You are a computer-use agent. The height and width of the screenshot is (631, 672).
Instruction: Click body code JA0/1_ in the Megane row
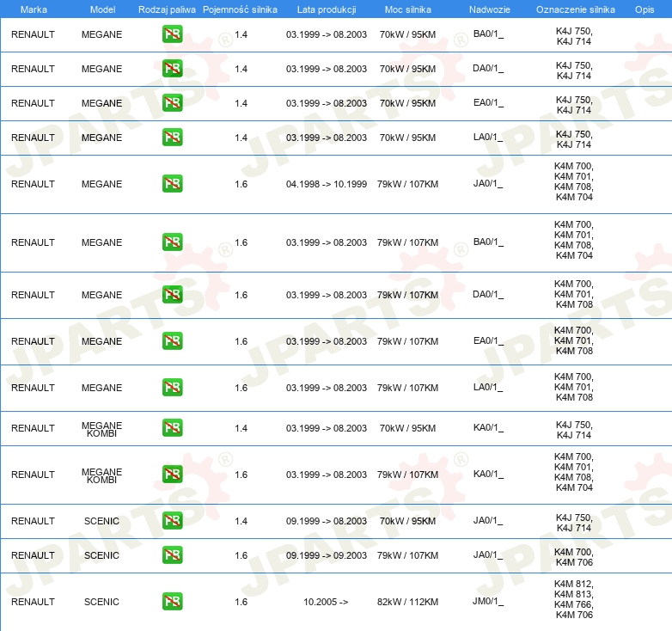point(488,183)
